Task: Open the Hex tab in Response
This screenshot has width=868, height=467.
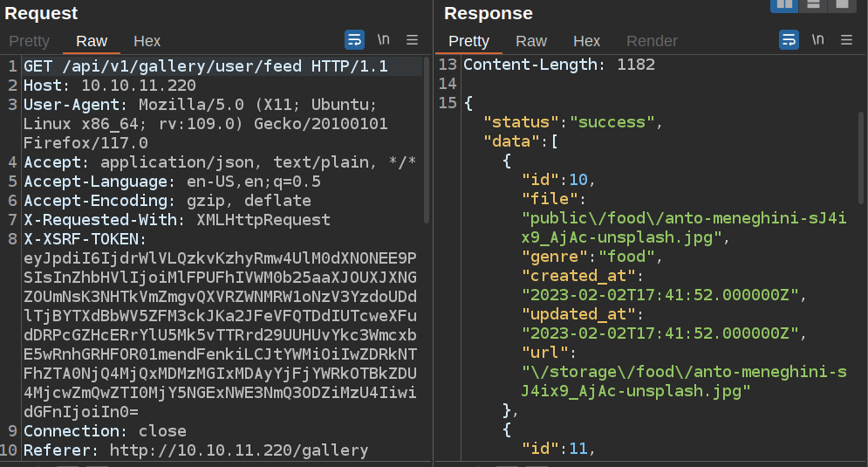Action: click(x=586, y=41)
